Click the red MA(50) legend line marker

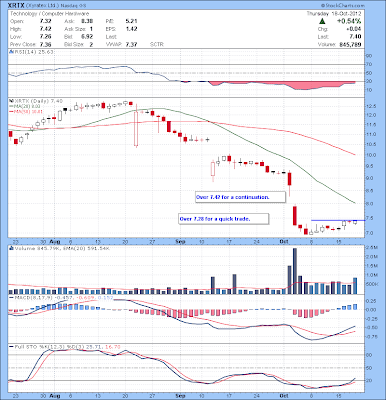pos(11,112)
